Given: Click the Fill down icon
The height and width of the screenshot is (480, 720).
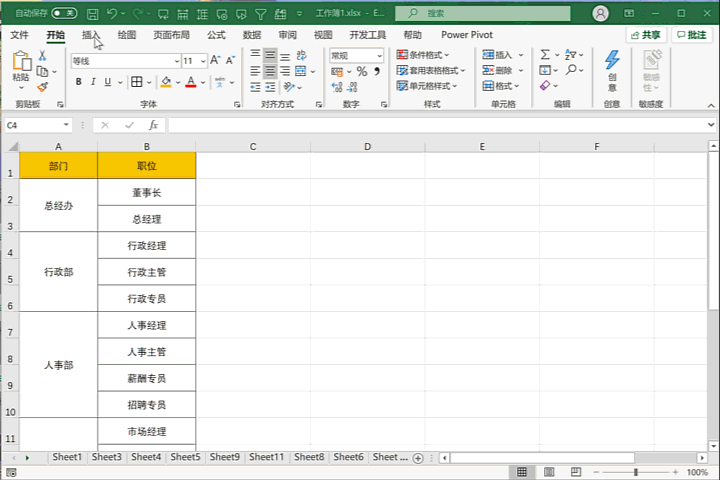Looking at the screenshot, I should [x=545, y=70].
